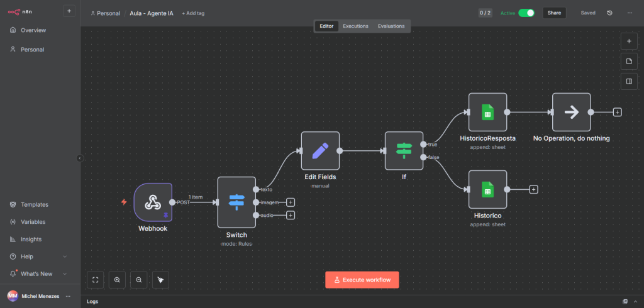Open the Edit Fields pencil node
Image resolution: width=644 pixels, height=308 pixels.
320,150
